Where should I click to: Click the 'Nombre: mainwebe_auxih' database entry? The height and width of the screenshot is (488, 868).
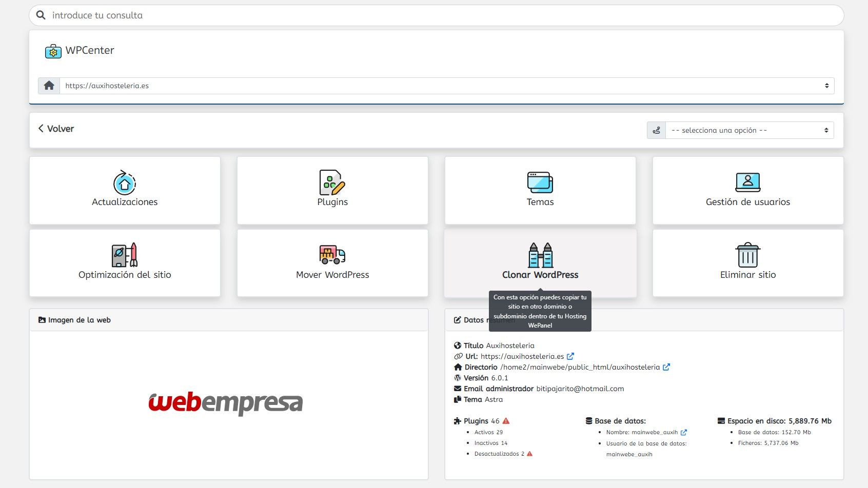(642, 432)
